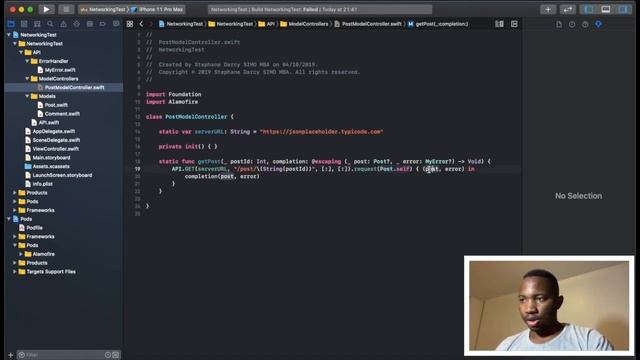640x360 pixels.
Task: Show the Quick Help inspector
Action: pos(585,24)
